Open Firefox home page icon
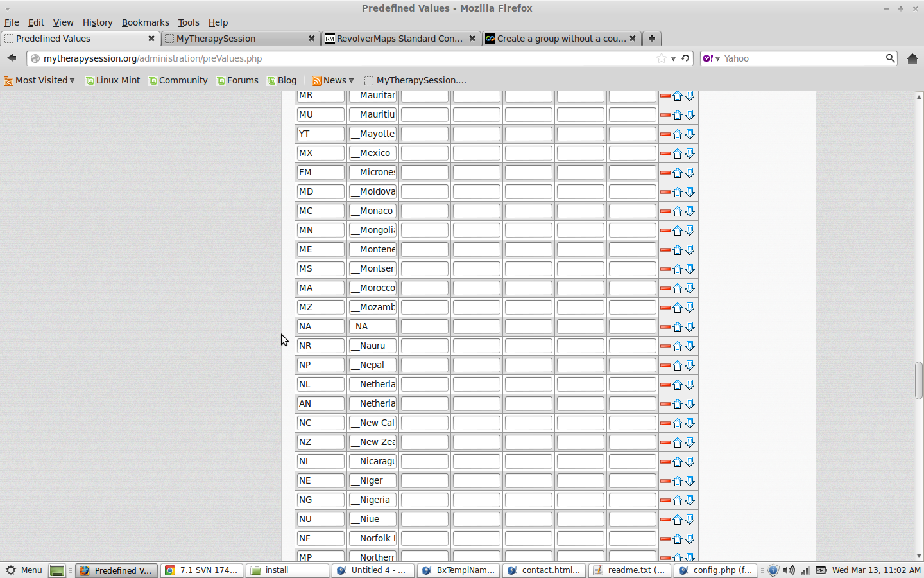This screenshot has height=578, width=924. (x=912, y=58)
